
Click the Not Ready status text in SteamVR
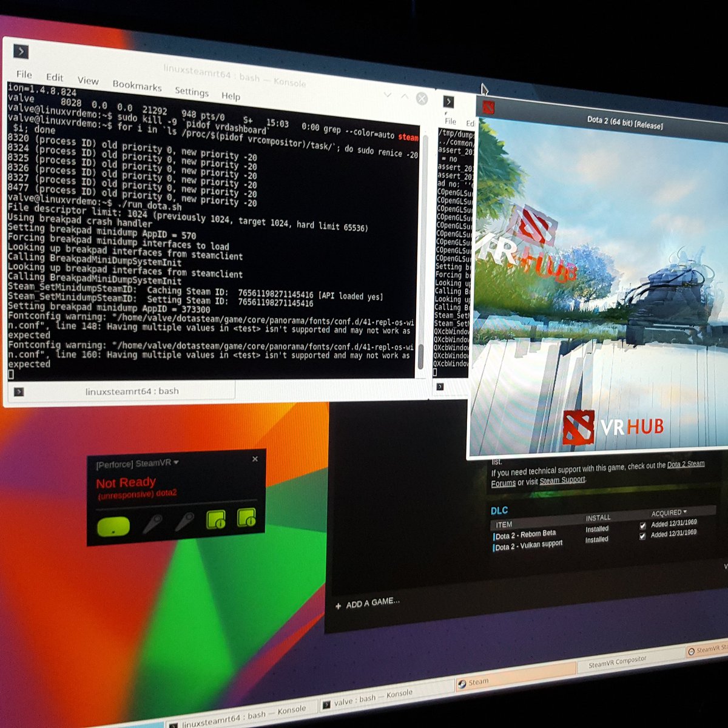click(x=126, y=483)
